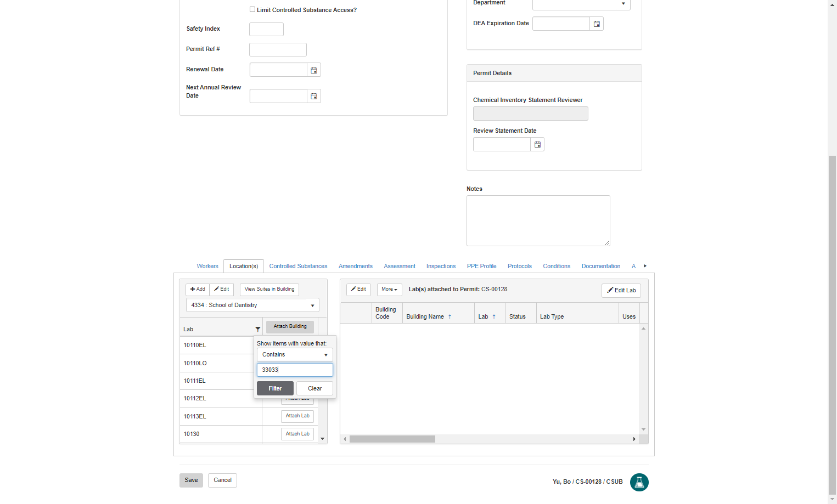Click Edit in the locations panel

(222, 290)
